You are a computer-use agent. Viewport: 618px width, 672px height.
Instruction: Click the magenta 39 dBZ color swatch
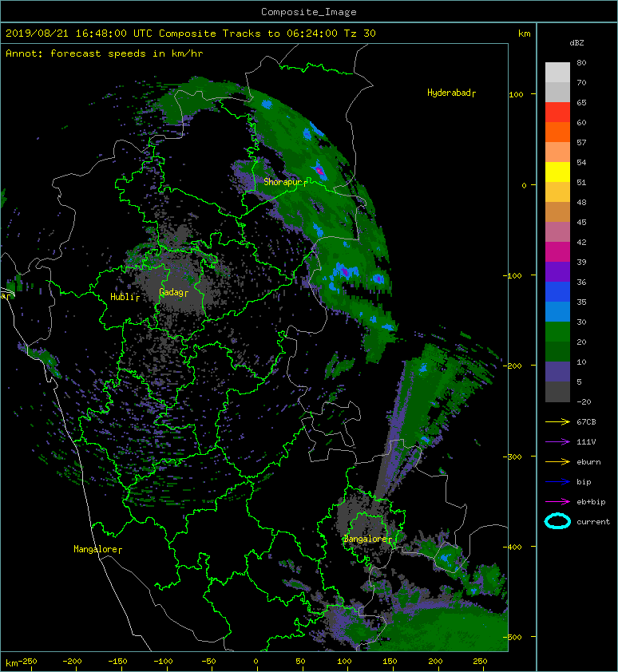[557, 252]
